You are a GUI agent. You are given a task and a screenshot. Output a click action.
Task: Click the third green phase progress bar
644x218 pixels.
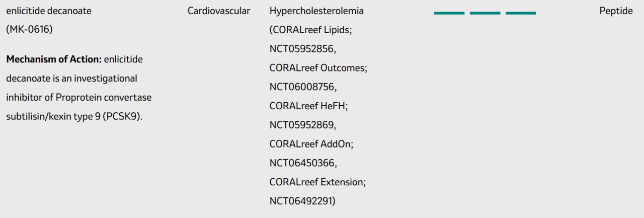(x=521, y=13)
